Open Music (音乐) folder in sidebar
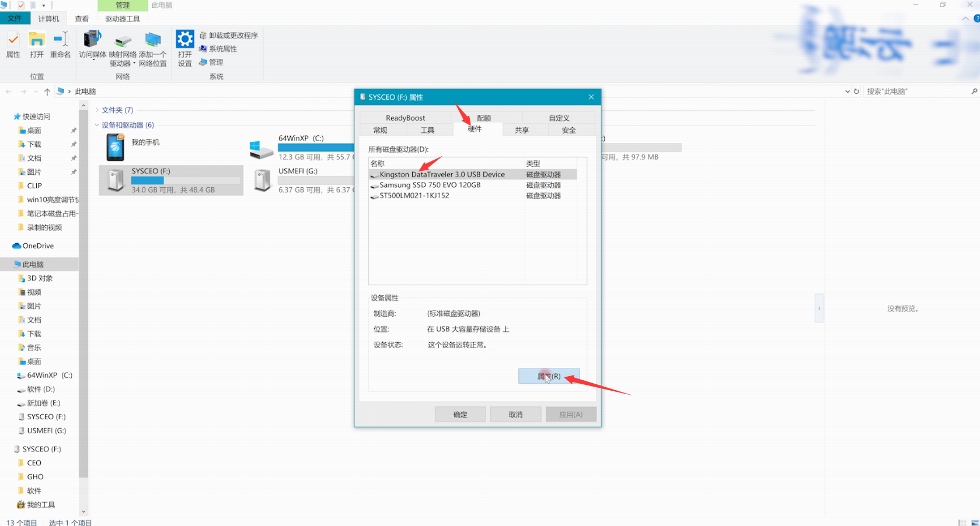980x526 pixels. tap(34, 348)
